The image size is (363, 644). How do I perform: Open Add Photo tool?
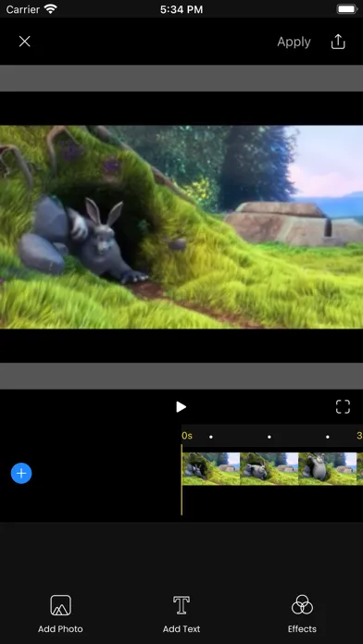(60, 613)
